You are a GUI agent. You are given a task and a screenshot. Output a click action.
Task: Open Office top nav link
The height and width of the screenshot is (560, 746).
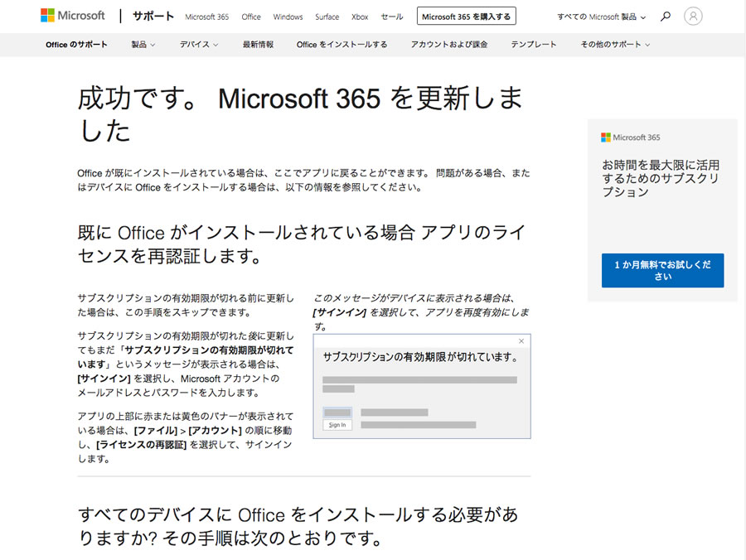click(x=250, y=17)
